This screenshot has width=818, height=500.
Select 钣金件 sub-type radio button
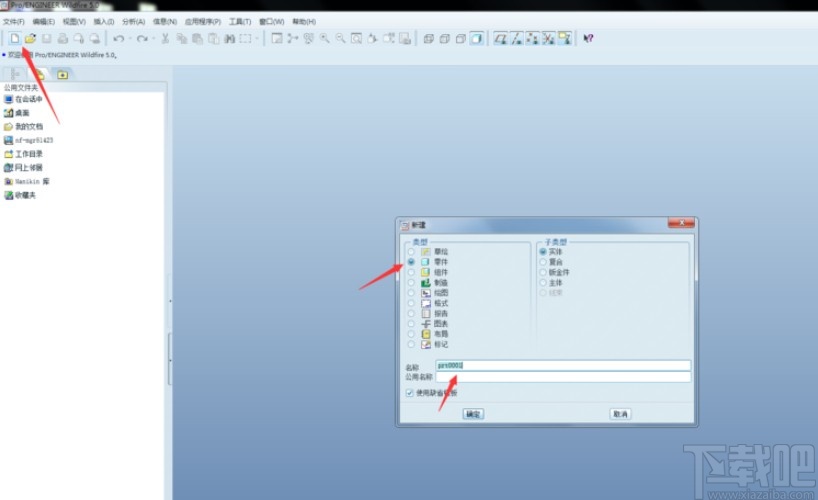pyautogui.click(x=543, y=272)
